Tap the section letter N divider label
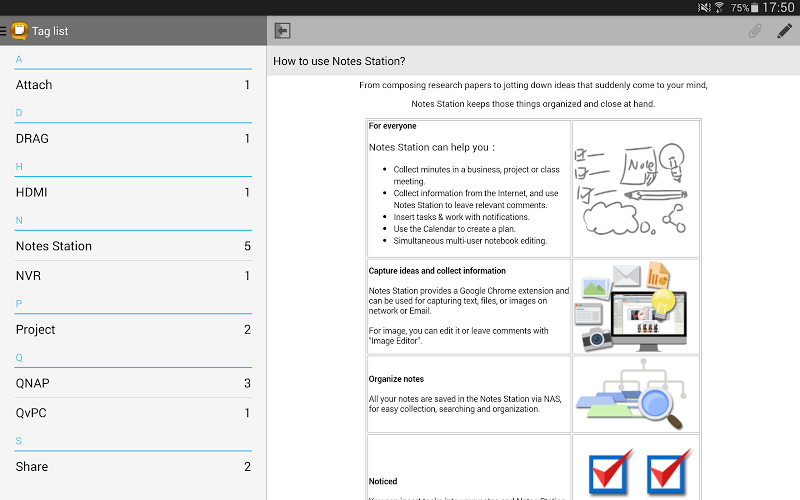800x500 pixels. pyautogui.click(x=19, y=220)
